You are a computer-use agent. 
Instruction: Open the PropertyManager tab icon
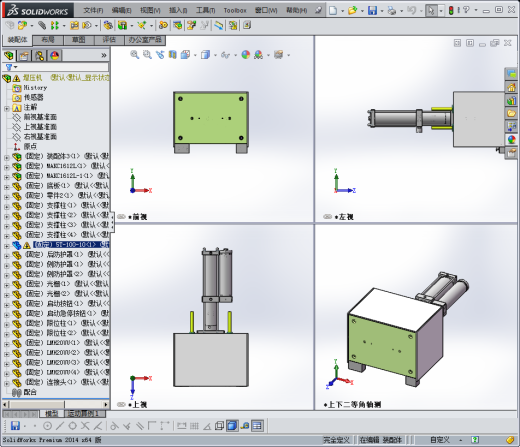coord(24,55)
